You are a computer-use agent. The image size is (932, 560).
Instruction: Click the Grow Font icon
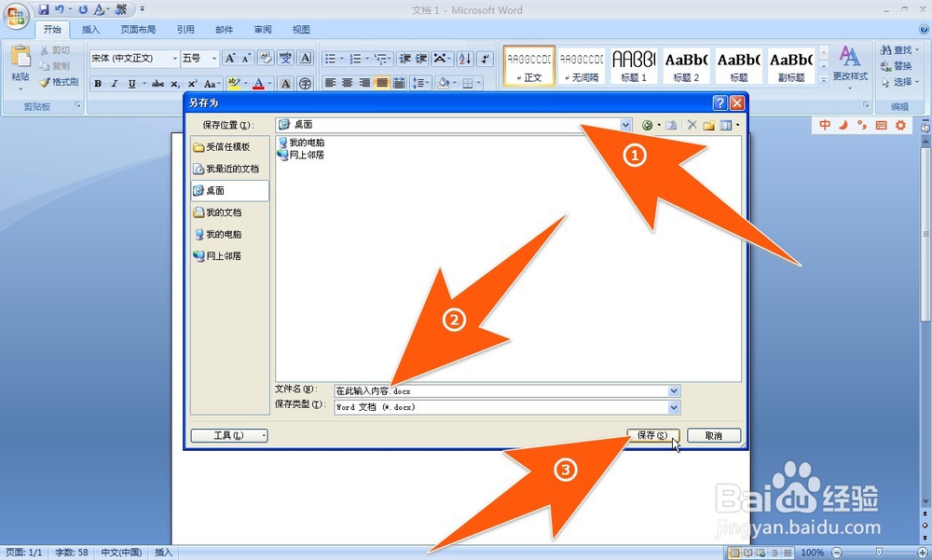coord(230,58)
